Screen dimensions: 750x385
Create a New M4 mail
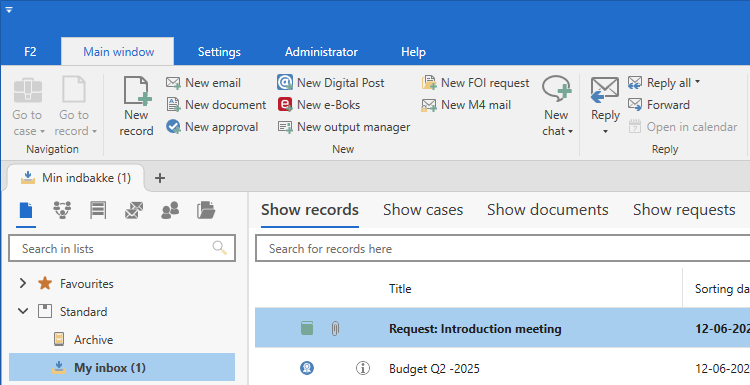coord(466,105)
